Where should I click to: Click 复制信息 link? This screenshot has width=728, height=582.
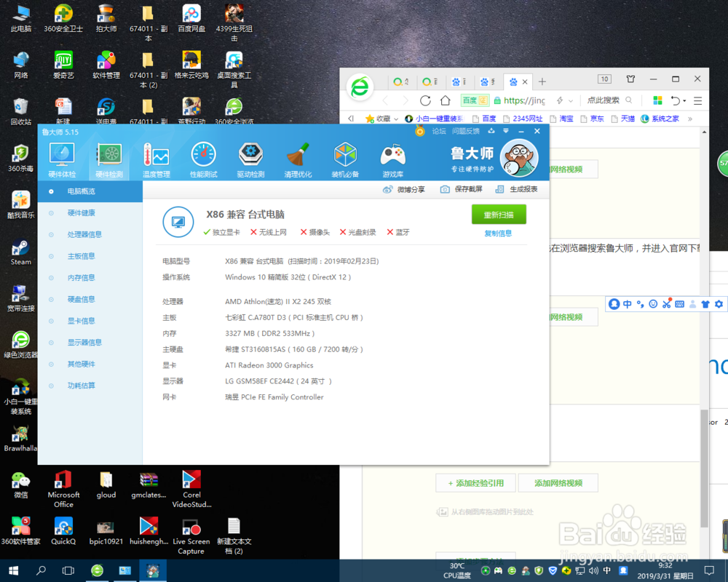pyautogui.click(x=498, y=234)
